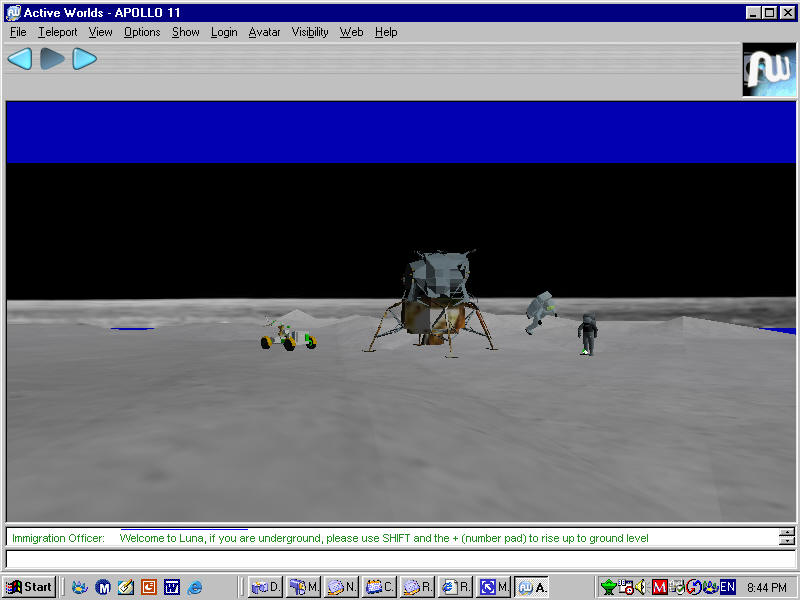Click the chat text input box
Viewport: 800px width, 600px height.
pyautogui.click(x=400, y=559)
